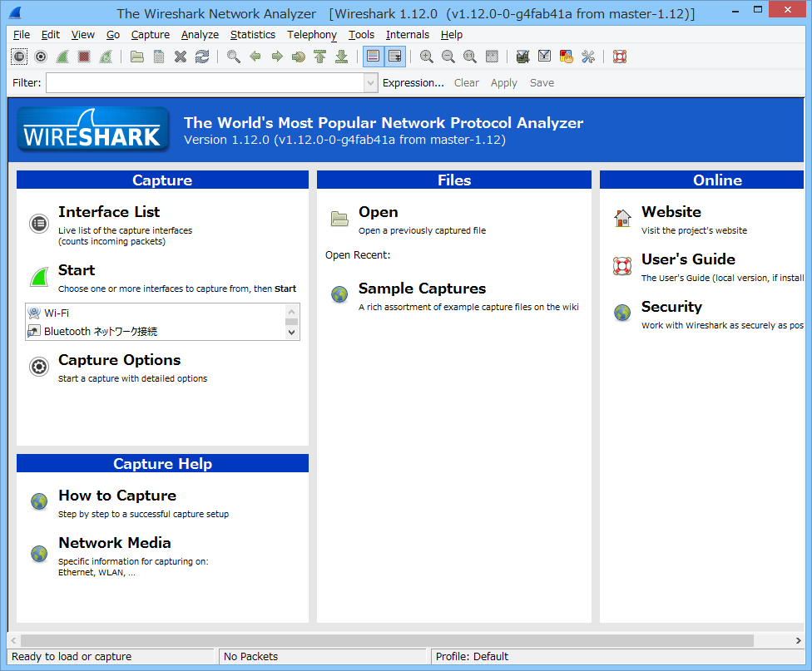Open the Capture menu
The image size is (812, 671).
[150, 35]
